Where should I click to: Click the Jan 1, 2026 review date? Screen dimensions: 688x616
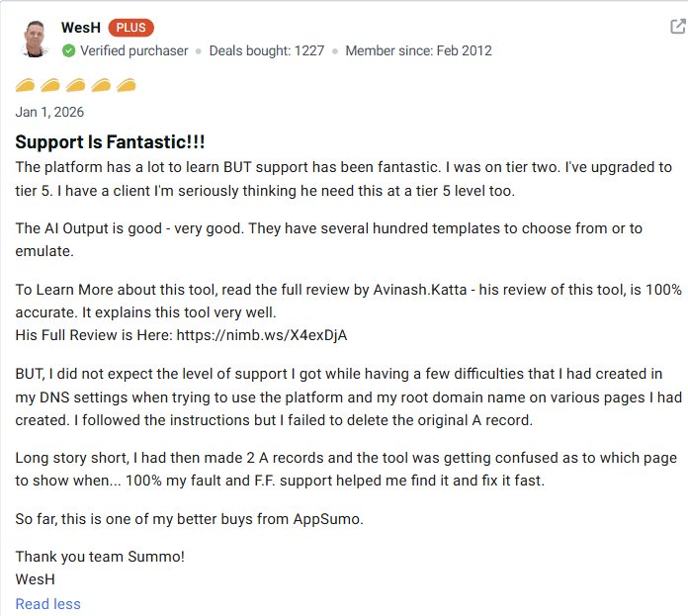[50, 112]
